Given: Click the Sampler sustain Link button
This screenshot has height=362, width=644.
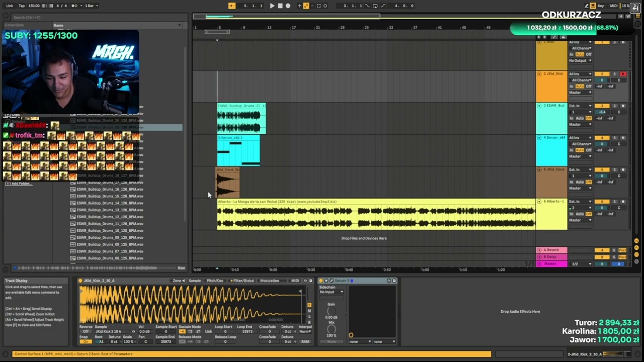Looking at the screenshot, I should click(x=208, y=332).
